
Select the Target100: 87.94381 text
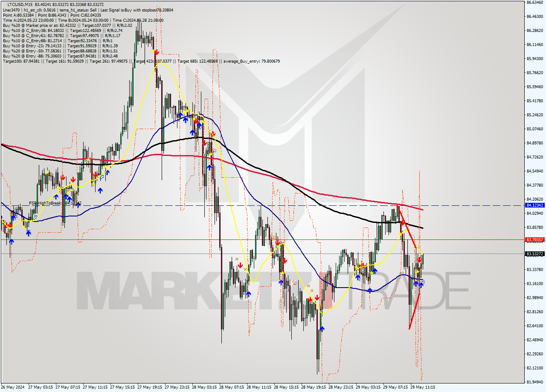[21, 61]
